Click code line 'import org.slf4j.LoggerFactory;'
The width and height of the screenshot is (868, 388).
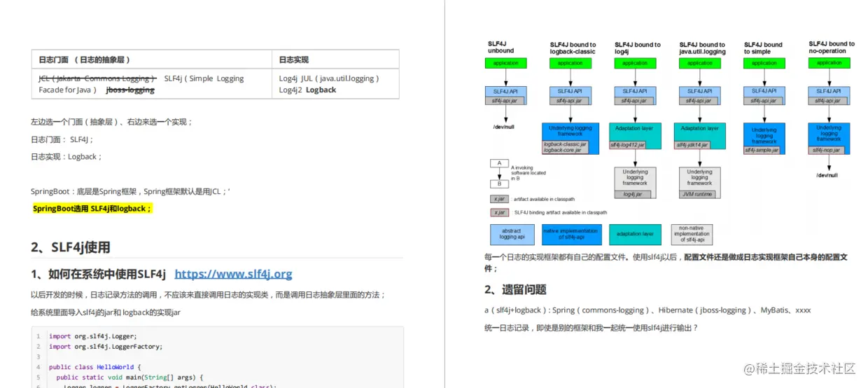(106, 346)
